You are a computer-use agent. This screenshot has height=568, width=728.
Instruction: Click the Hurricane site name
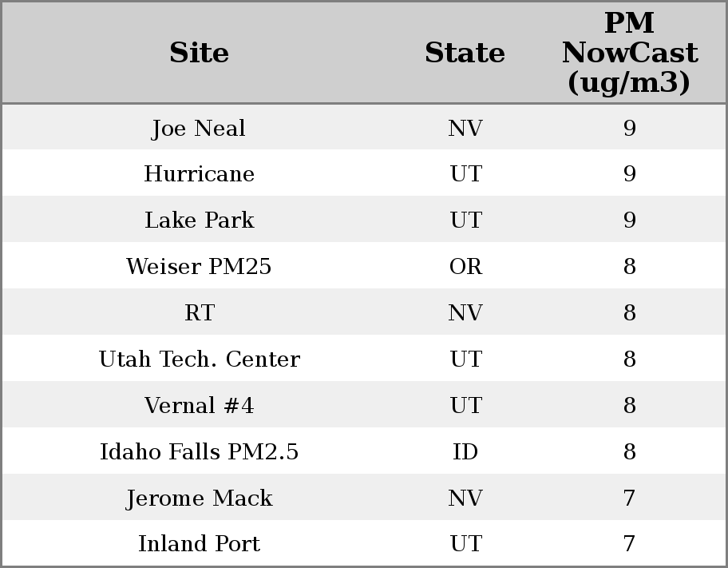click(199, 174)
